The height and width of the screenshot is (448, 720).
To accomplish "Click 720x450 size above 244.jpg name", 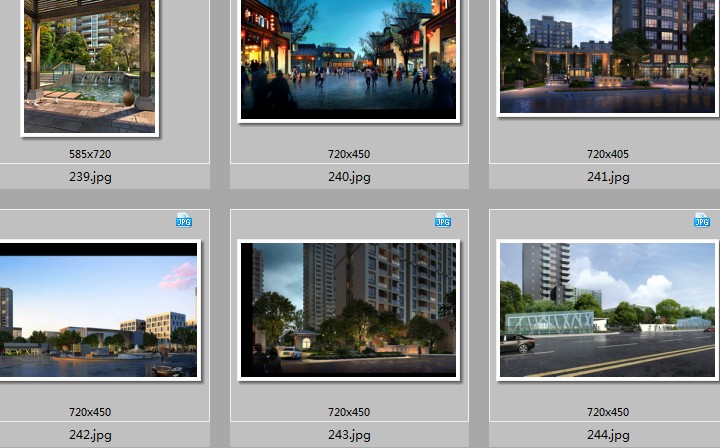I will (608, 412).
